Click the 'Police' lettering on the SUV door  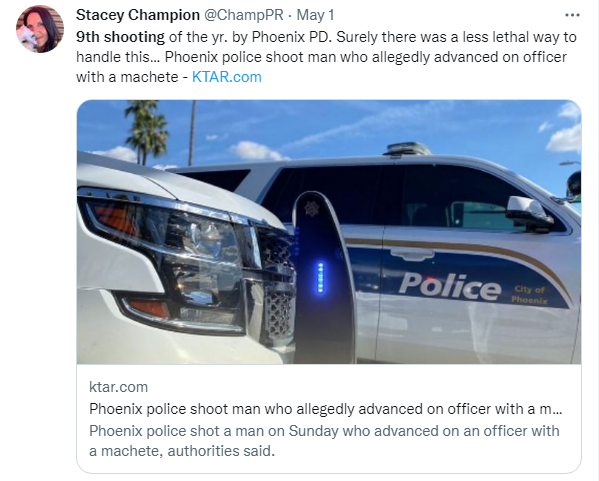click(x=450, y=287)
